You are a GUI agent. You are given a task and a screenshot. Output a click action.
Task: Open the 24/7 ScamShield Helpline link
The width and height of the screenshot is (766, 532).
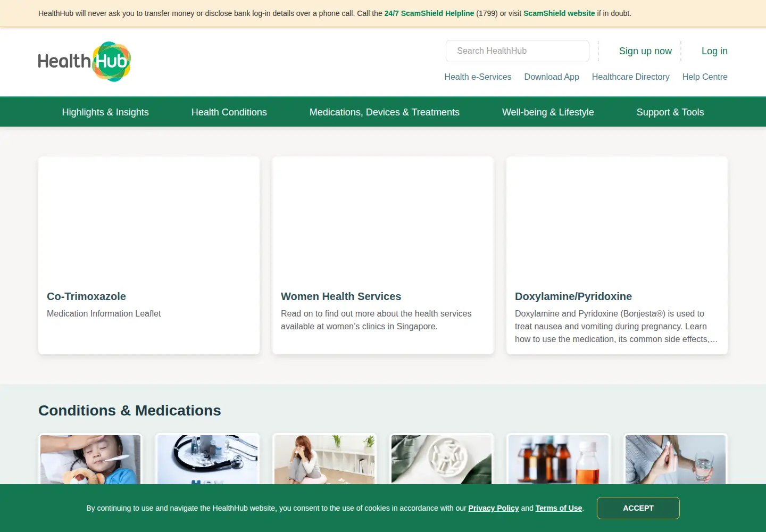tap(429, 13)
